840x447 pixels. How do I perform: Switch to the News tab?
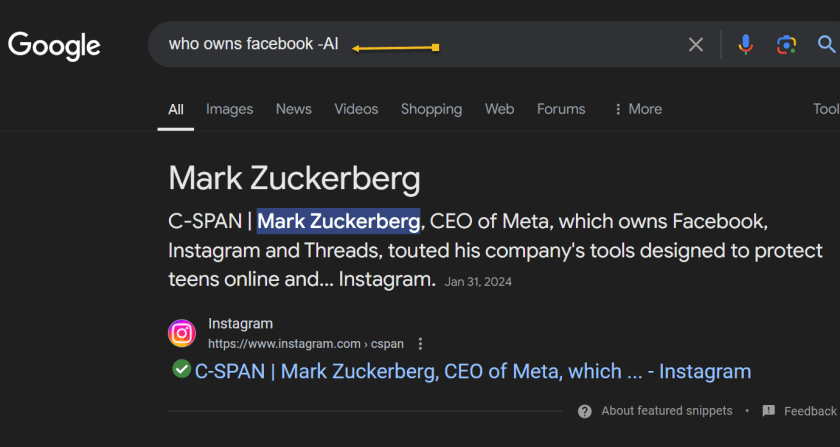tap(293, 109)
